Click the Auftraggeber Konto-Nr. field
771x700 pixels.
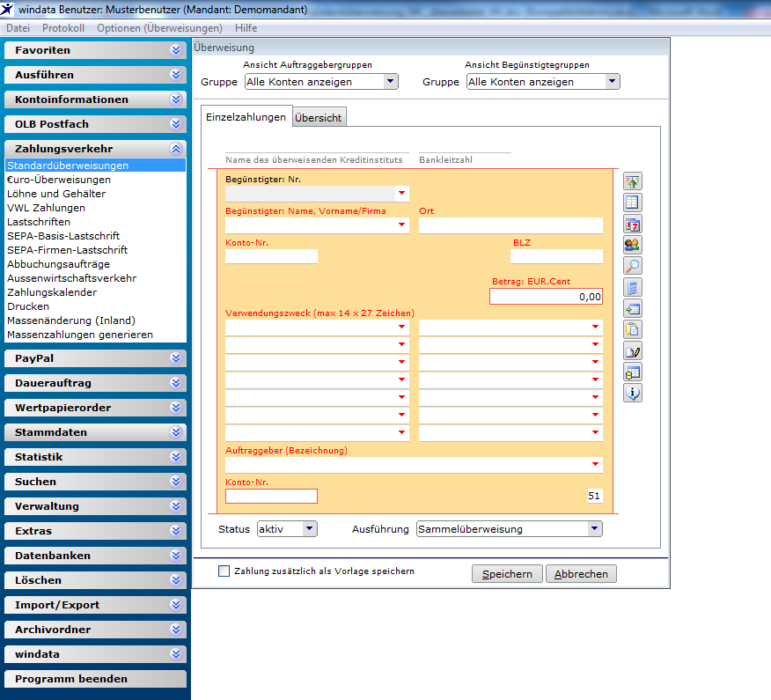click(x=271, y=496)
